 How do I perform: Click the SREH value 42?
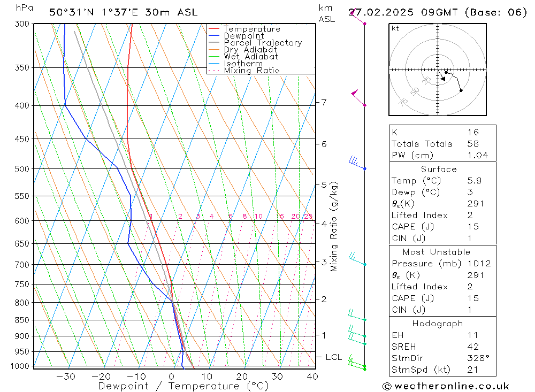(x=473, y=347)
